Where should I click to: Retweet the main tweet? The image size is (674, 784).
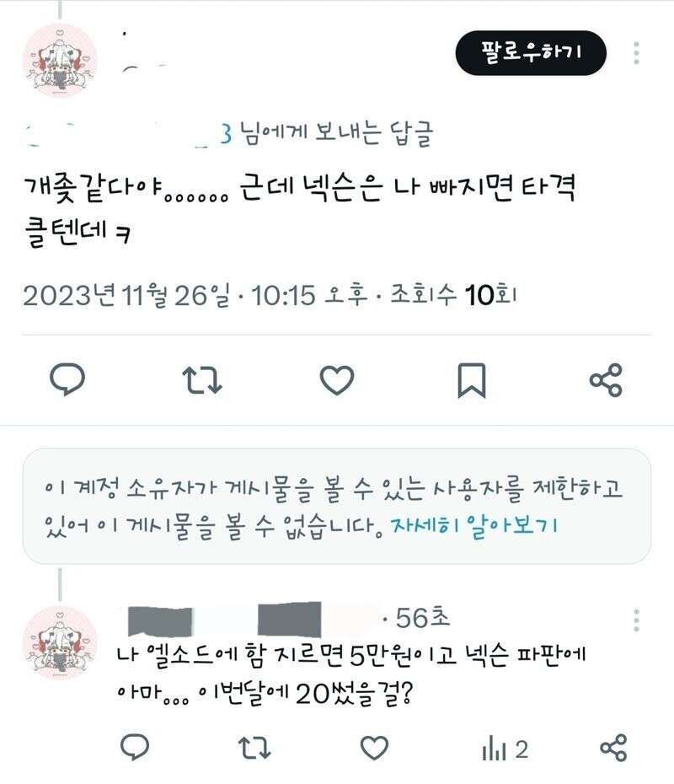tap(202, 380)
